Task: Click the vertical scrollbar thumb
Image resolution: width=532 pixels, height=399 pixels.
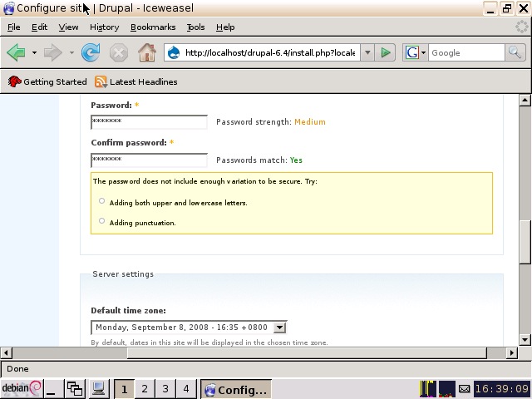Action: point(525,242)
